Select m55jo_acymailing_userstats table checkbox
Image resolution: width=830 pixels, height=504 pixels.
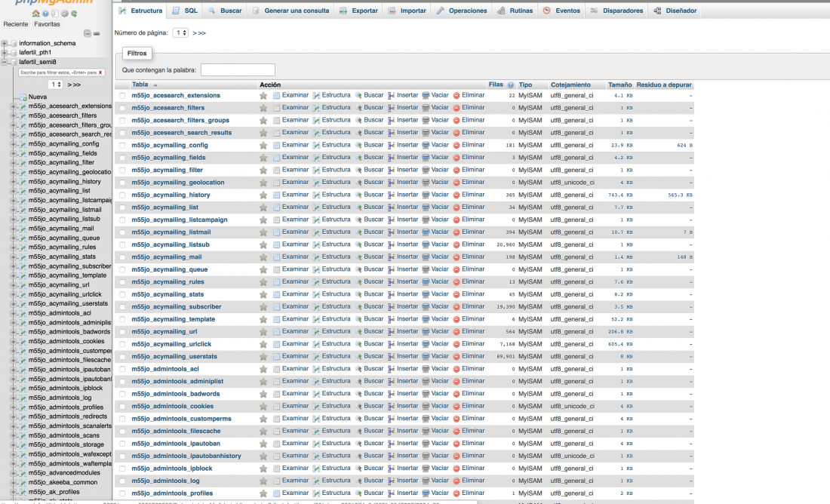tap(122, 357)
